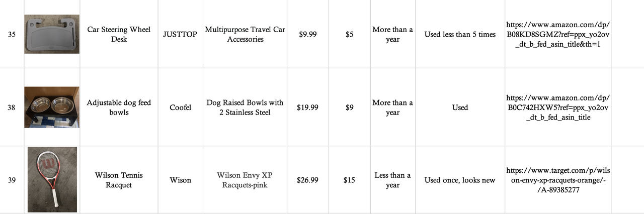
Task: Click the $9.99 price cell
Action: coord(307,35)
